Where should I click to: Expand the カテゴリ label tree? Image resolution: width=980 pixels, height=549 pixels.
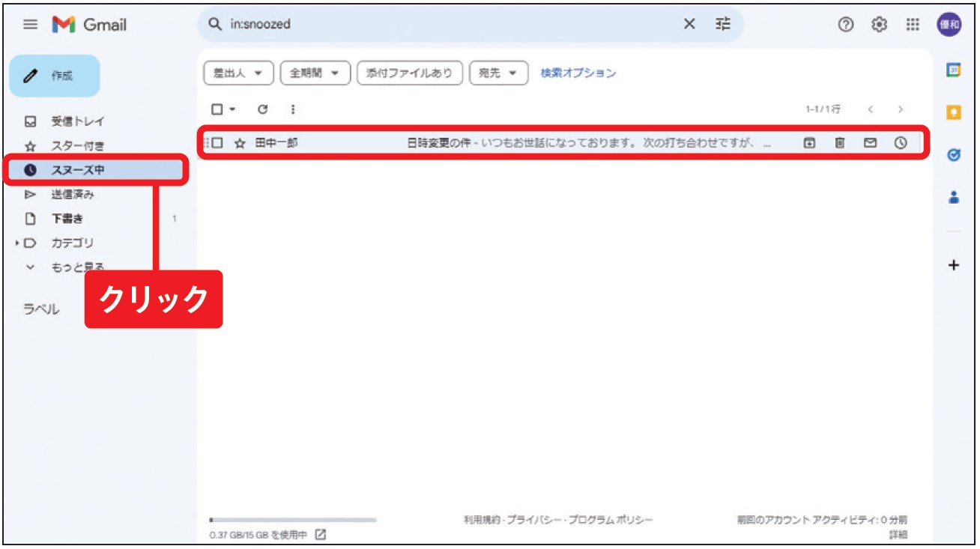(17, 243)
